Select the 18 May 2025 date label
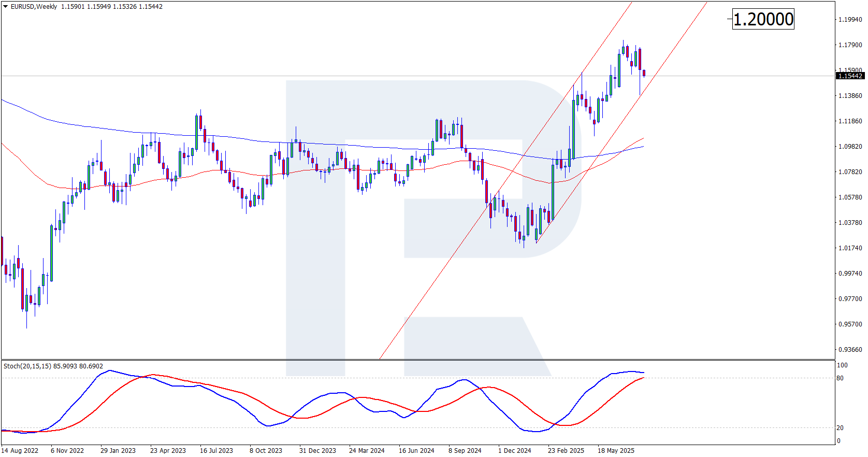Image resolution: width=868 pixels, height=457 pixels. [x=616, y=451]
